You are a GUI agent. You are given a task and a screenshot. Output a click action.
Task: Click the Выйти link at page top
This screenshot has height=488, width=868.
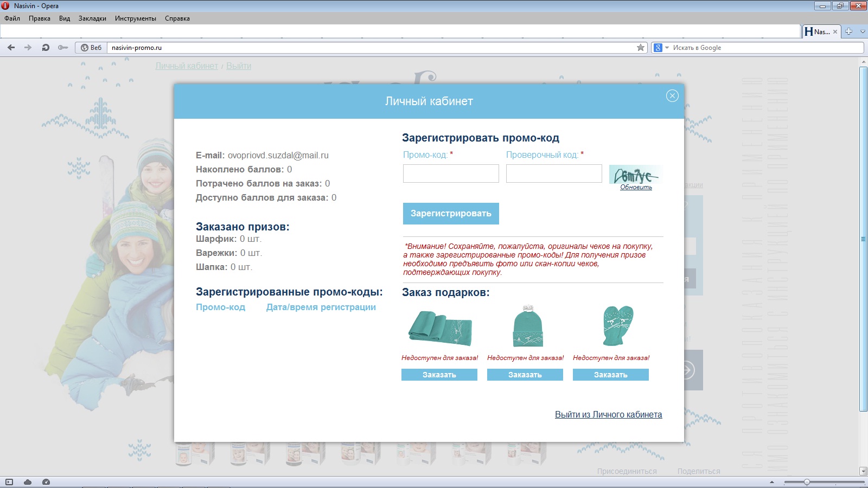(239, 66)
